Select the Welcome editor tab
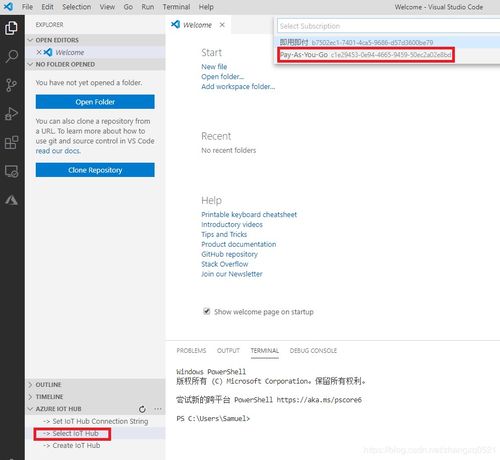500x460 pixels. click(x=197, y=25)
